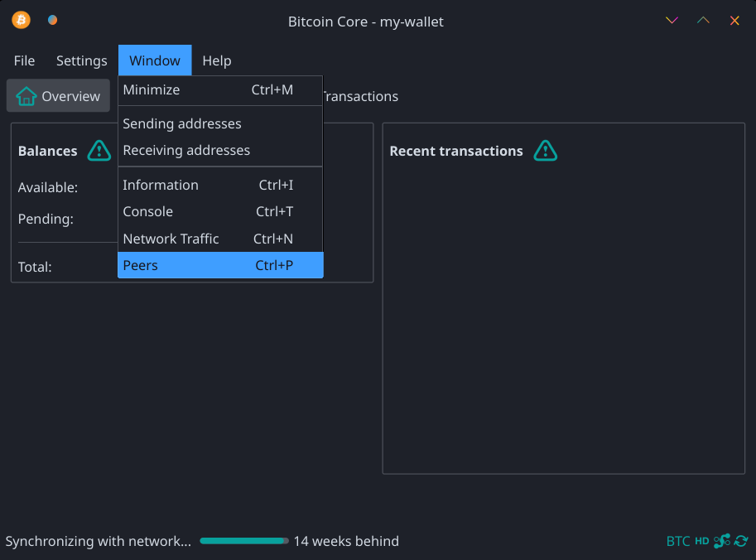Click the HD wallet status icon
The height and width of the screenshot is (560, 756).
[x=702, y=541]
